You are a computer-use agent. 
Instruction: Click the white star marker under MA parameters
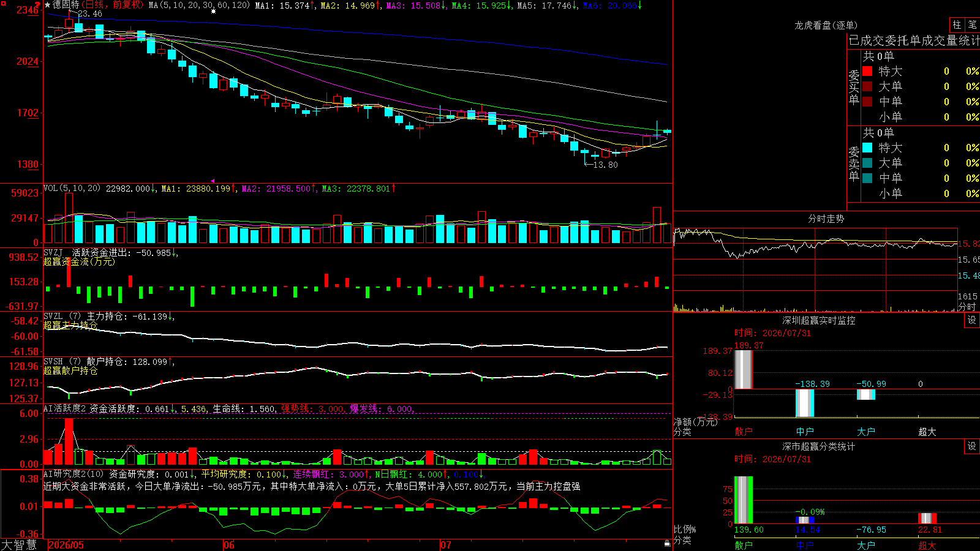tap(213, 12)
